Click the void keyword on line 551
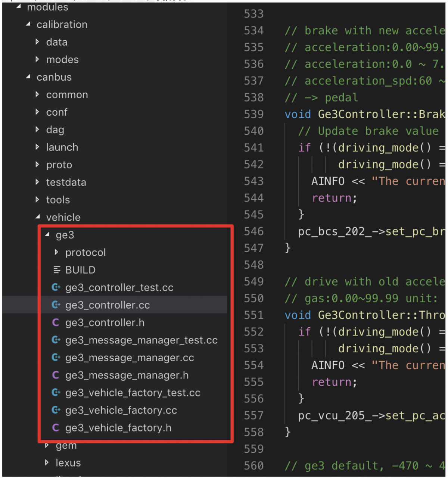The width and height of the screenshot is (448, 480). pos(298,315)
